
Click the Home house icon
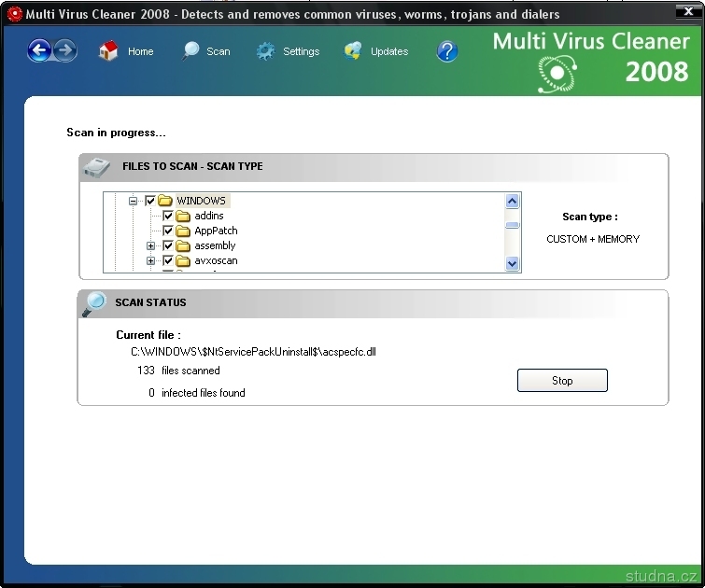tap(108, 50)
